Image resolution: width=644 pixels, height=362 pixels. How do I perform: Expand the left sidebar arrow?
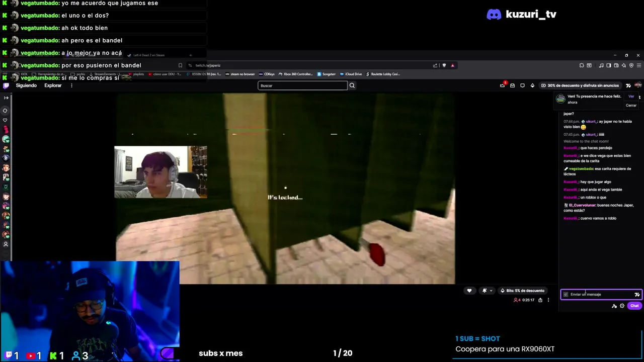(6, 98)
